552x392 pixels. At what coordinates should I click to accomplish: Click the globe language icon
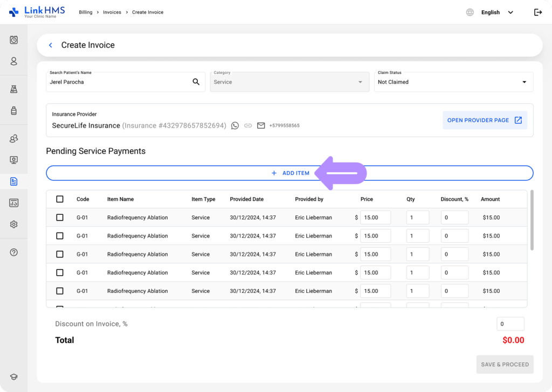click(x=470, y=12)
